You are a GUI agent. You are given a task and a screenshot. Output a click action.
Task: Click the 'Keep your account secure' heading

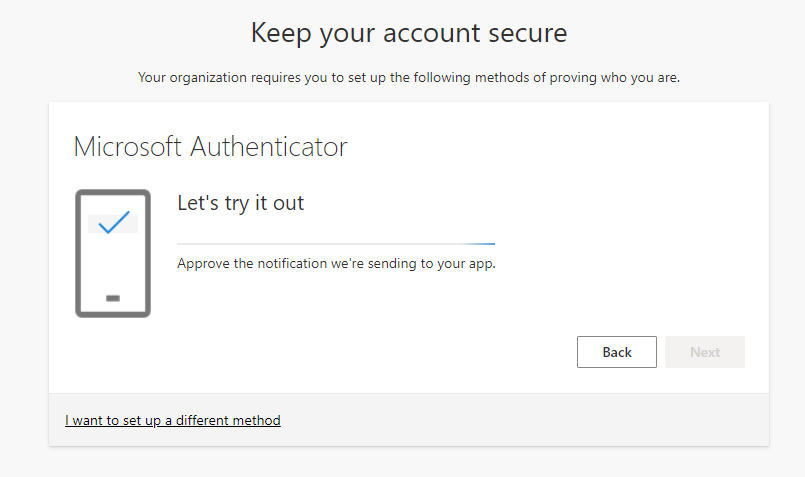point(409,33)
